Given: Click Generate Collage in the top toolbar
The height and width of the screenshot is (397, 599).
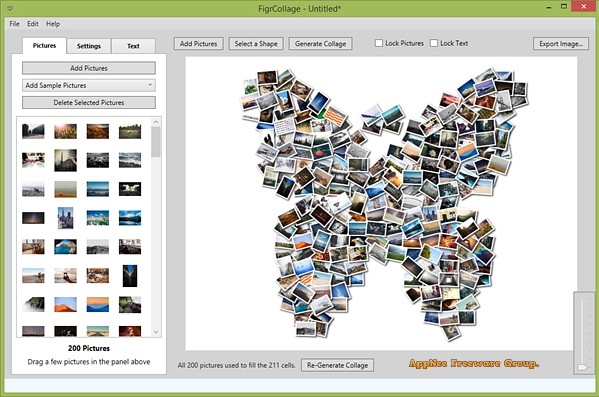Looking at the screenshot, I should (321, 44).
